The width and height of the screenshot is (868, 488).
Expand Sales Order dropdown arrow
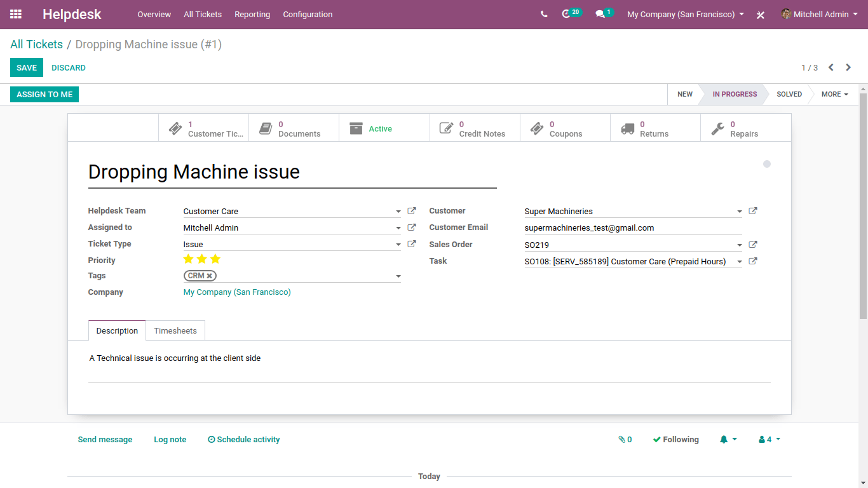point(740,245)
